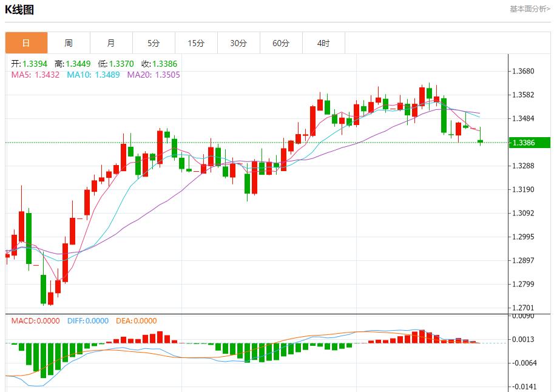
Task: Click the MA20: 1.3505 indicator label
Action: click(x=154, y=75)
